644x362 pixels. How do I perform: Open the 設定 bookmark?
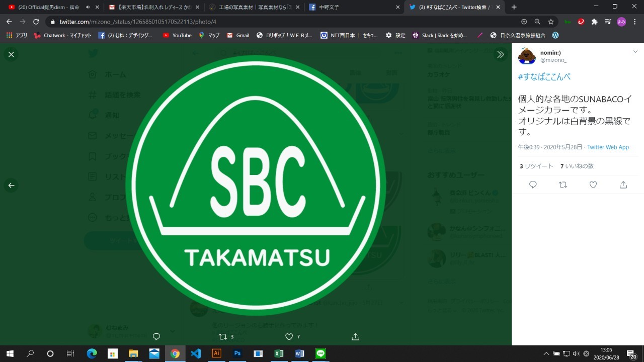pos(395,35)
